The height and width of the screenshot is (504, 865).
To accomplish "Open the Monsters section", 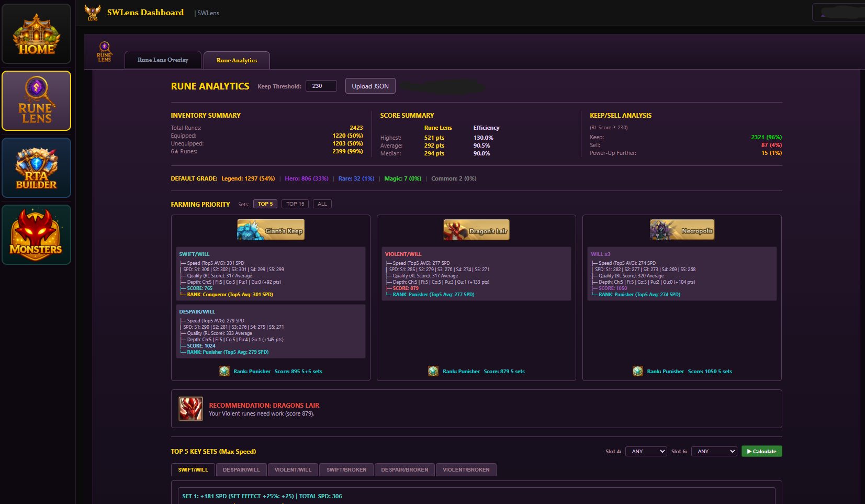I will tap(36, 234).
